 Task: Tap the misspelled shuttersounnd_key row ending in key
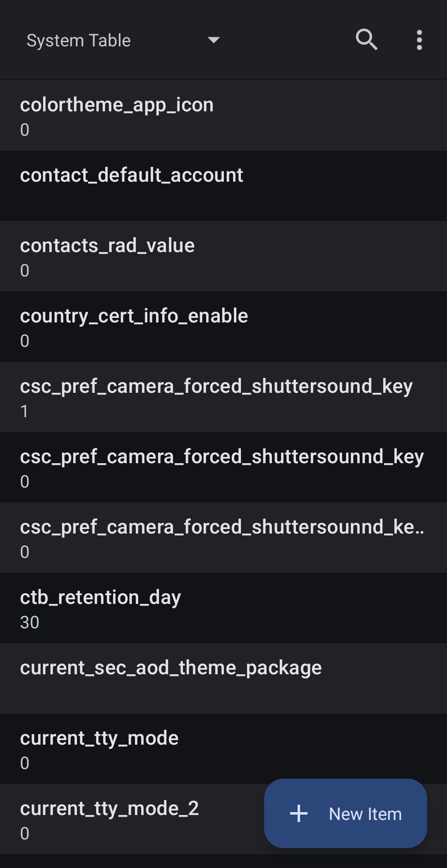pyautogui.click(x=222, y=457)
